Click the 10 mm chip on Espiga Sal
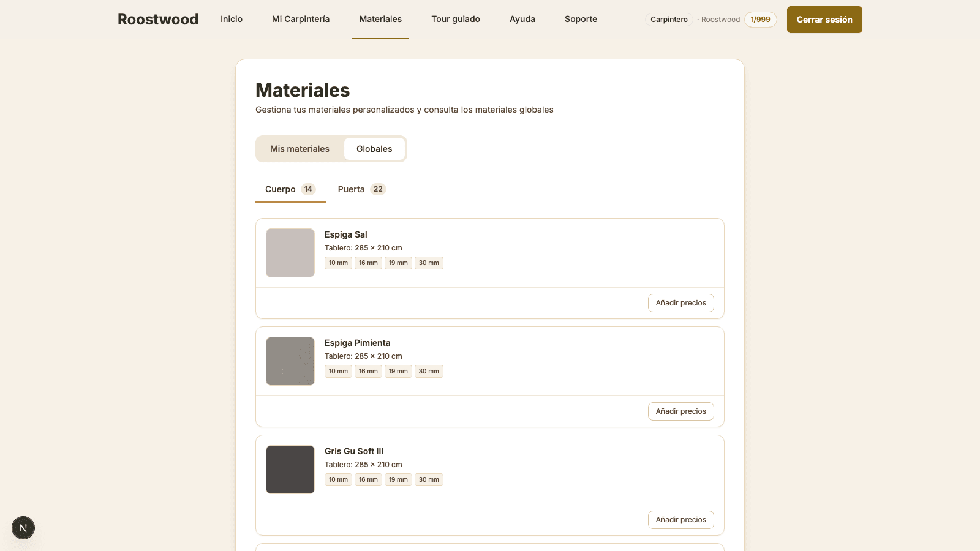 coord(338,263)
